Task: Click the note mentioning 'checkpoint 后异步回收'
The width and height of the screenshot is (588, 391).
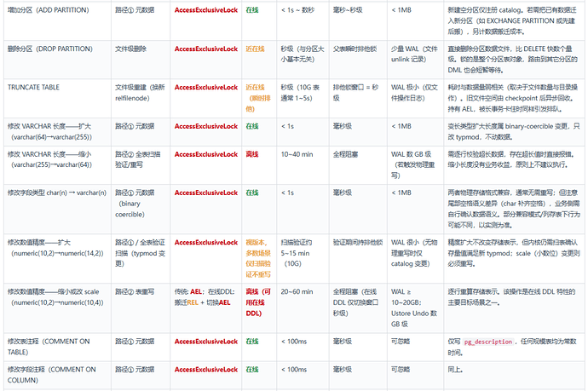Action: click(x=514, y=98)
